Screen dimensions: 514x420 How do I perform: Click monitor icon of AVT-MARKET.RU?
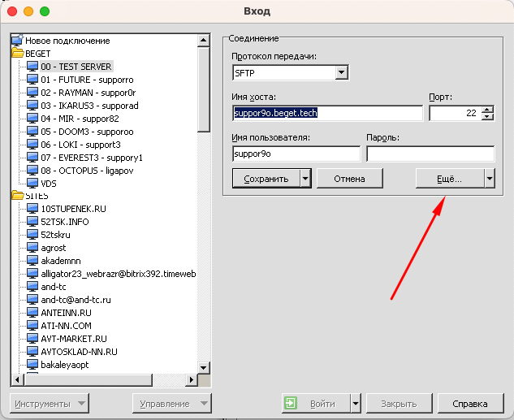tap(32, 339)
